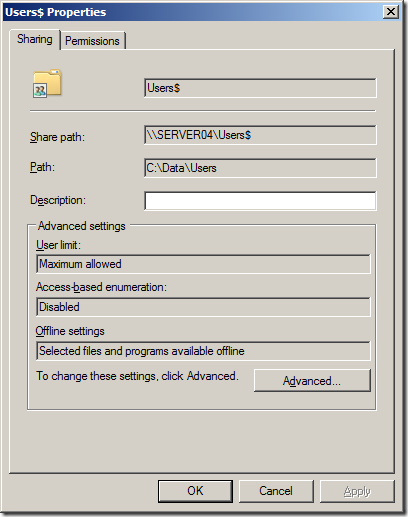The image size is (408, 517).
Task: Click the Share path label
Action: pos(57,137)
